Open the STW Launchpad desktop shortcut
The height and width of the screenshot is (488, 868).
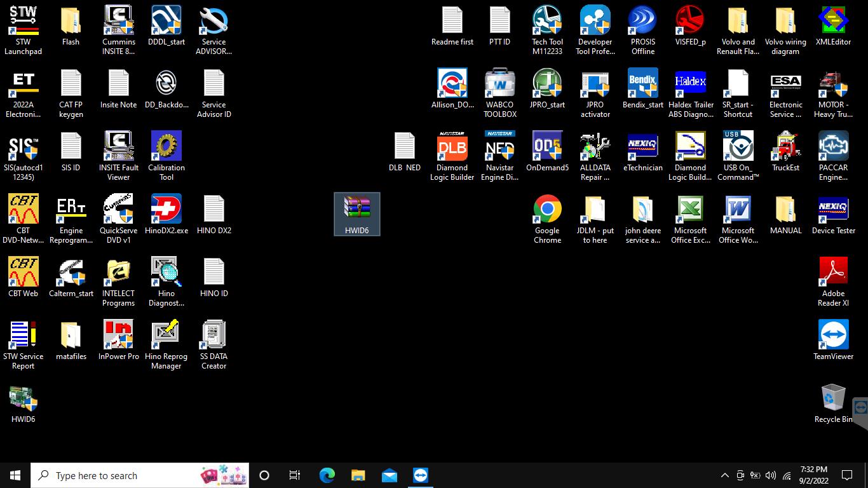pyautogui.click(x=24, y=30)
